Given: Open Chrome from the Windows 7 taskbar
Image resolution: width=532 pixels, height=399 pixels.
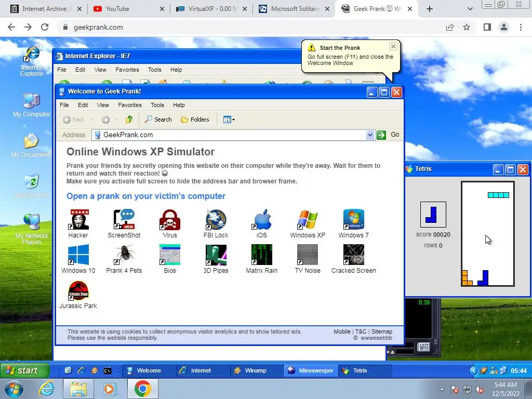Looking at the screenshot, I should (x=142, y=389).
